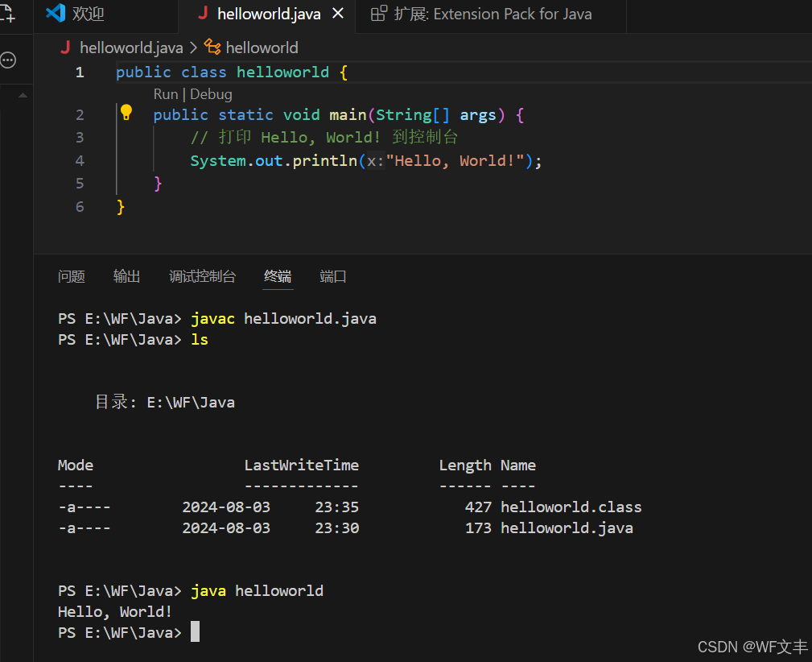
Task: Click the terminal prompt input area at bottom
Action: pos(196,632)
